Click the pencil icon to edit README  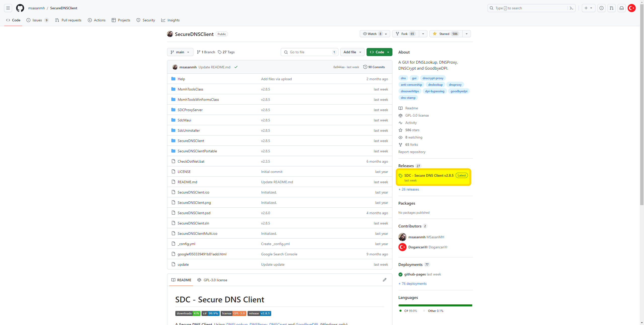384,280
